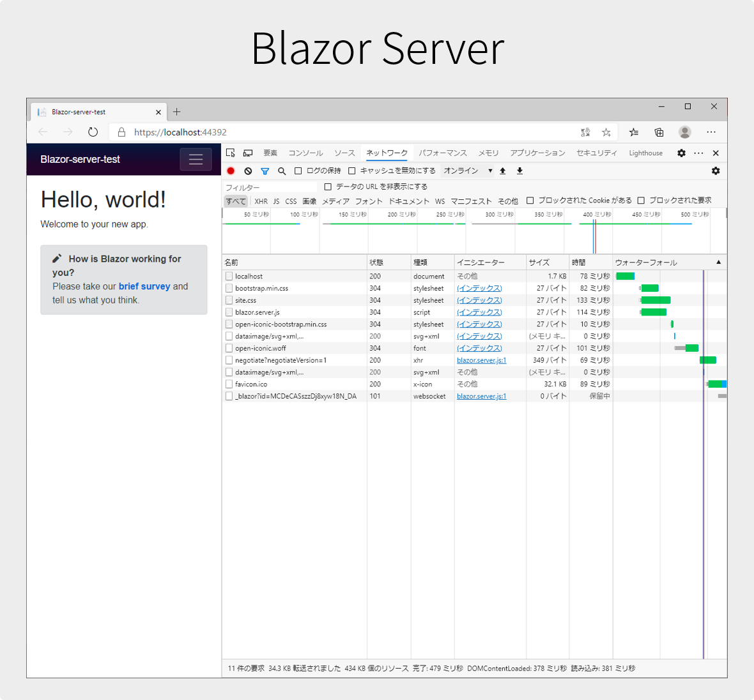Open DevTools customize three-dots menu
This screenshot has height=700, width=754.
click(698, 153)
